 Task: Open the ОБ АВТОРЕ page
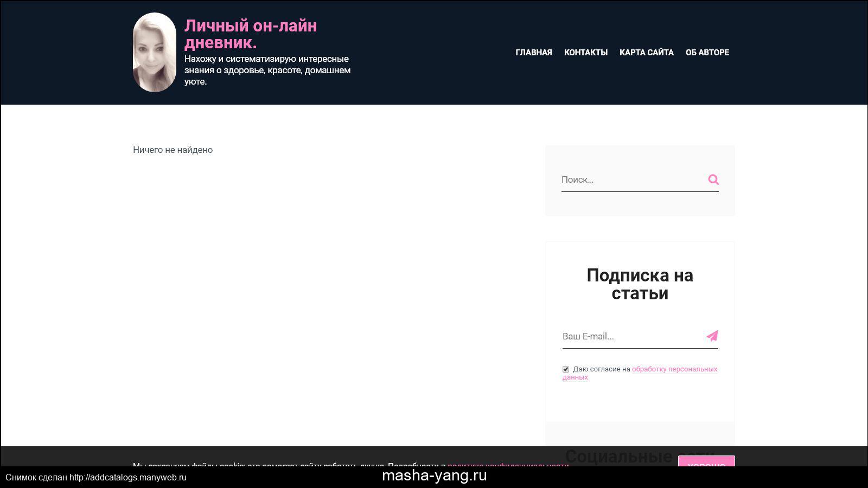point(707,53)
